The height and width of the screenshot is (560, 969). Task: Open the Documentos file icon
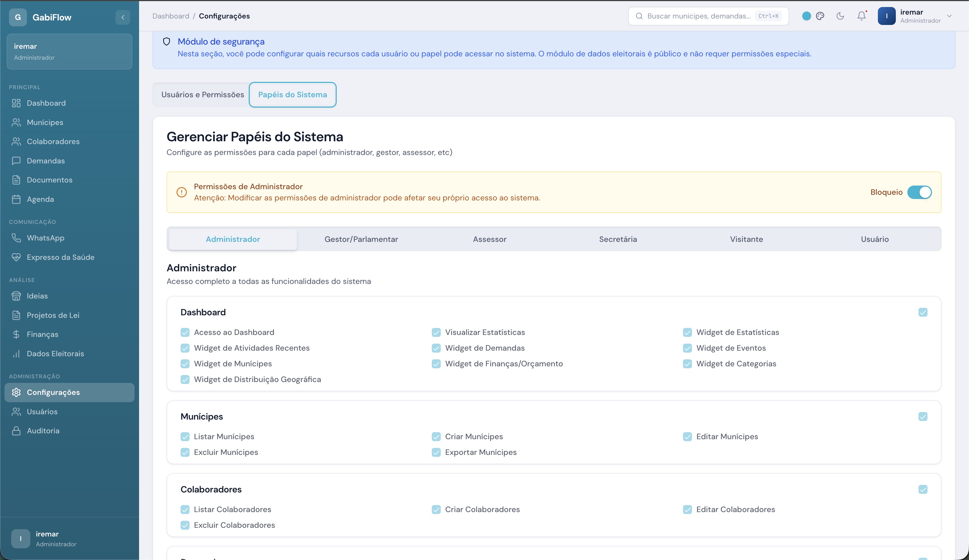pyautogui.click(x=16, y=180)
